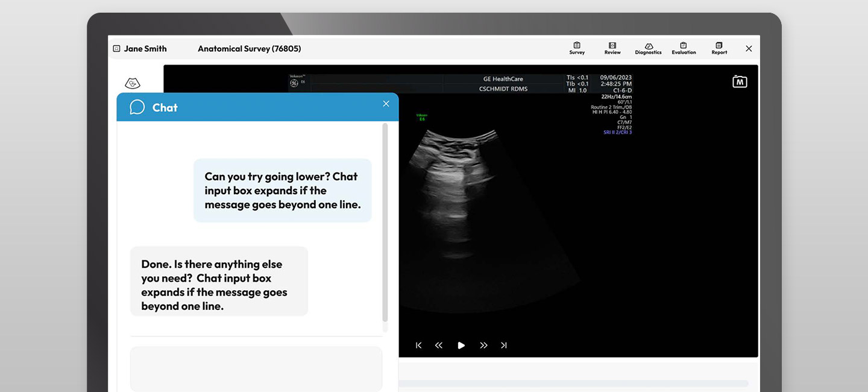Select the ultrasound probe icon in sidebar
The height and width of the screenshot is (392, 868).
(133, 83)
